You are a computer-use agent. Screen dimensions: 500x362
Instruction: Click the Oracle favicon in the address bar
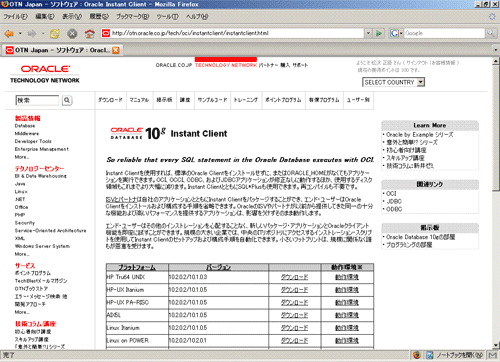click(106, 33)
